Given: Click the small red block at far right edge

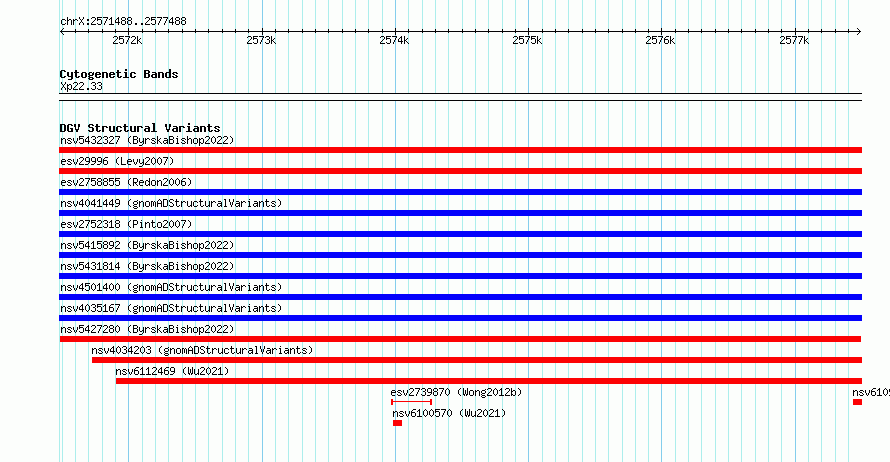Looking at the screenshot, I should tap(857, 402).
